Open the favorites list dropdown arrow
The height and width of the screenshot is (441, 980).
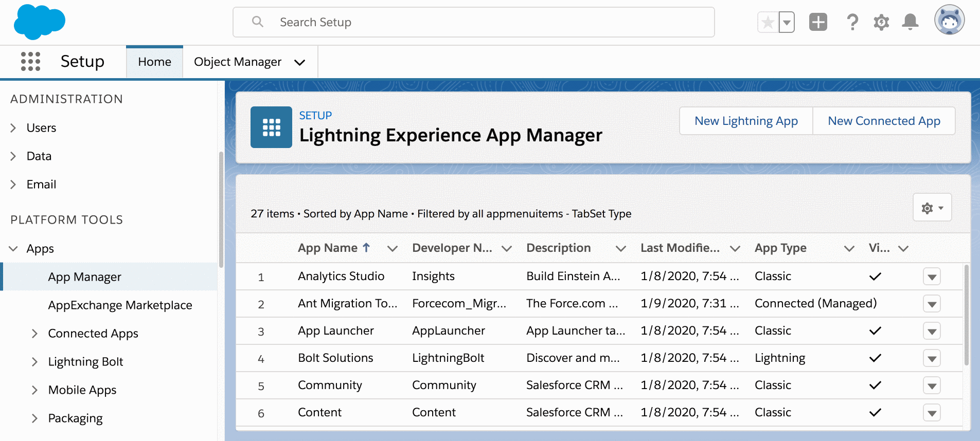tap(787, 22)
